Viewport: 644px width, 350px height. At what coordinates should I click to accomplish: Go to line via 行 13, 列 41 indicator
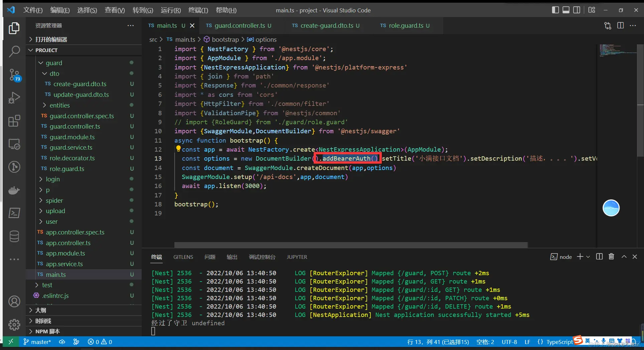pyautogui.click(x=438, y=342)
